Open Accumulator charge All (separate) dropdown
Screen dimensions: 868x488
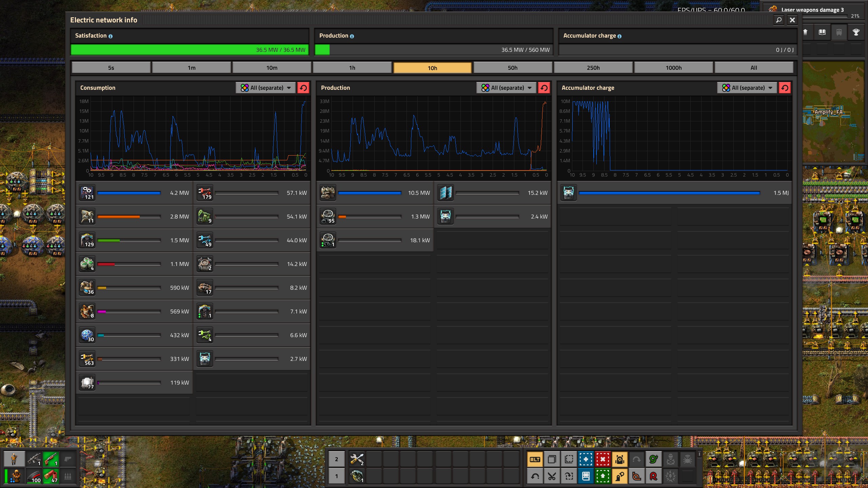click(747, 88)
